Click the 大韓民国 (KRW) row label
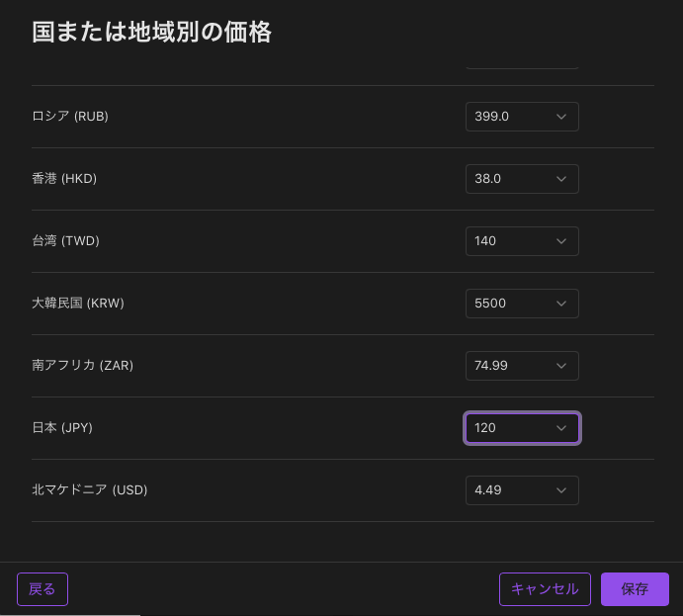 point(78,304)
